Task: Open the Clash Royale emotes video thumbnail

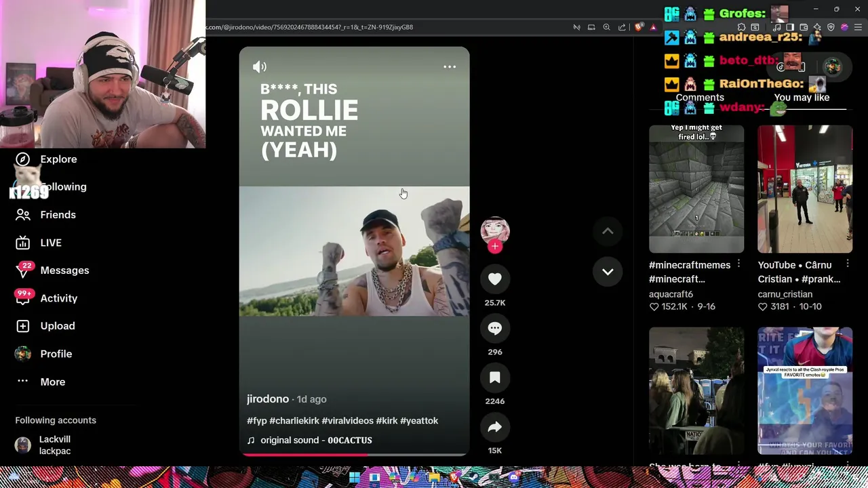Action: pyautogui.click(x=805, y=391)
